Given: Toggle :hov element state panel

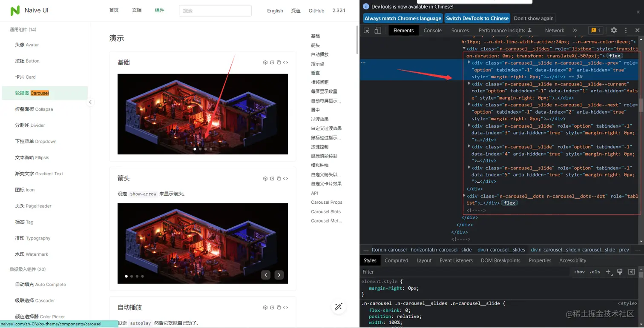Looking at the screenshot, I should pos(579,272).
